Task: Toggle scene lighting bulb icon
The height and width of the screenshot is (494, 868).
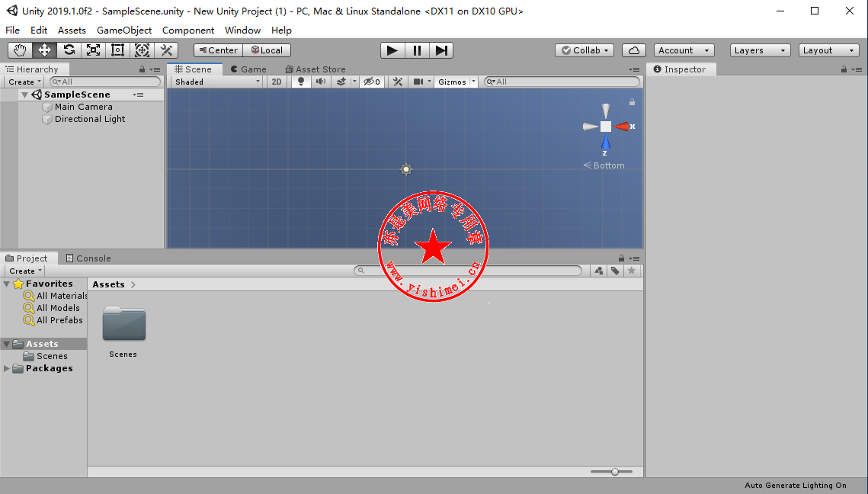Action: [300, 82]
